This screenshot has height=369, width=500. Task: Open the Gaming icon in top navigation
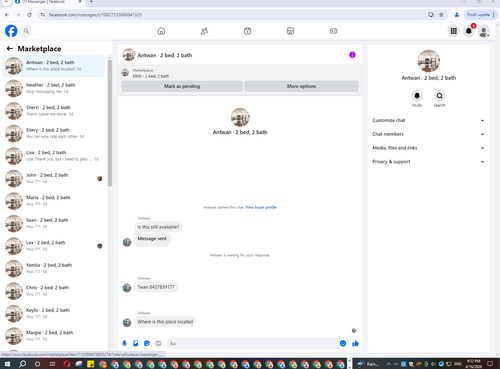[x=334, y=31]
